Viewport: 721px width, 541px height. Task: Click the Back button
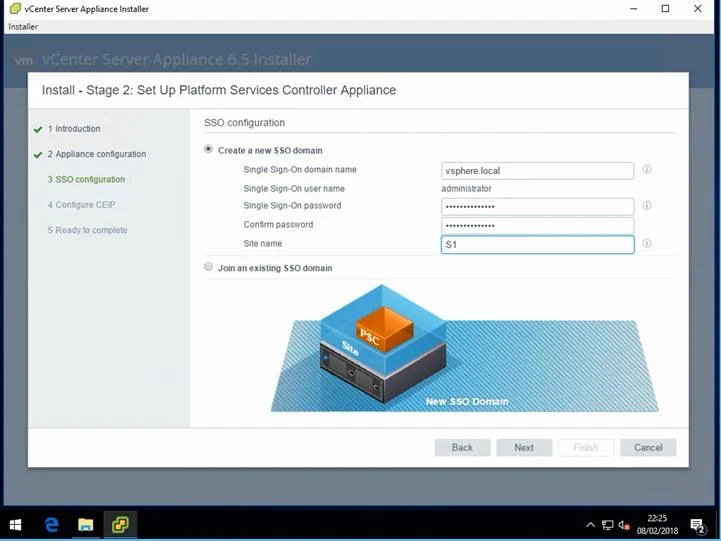coord(462,447)
